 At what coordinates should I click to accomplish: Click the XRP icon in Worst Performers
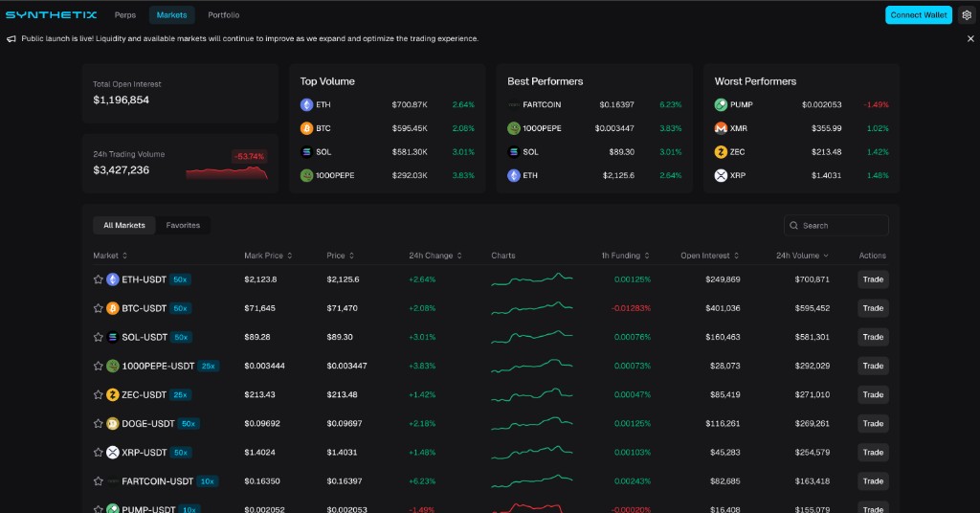pos(721,175)
